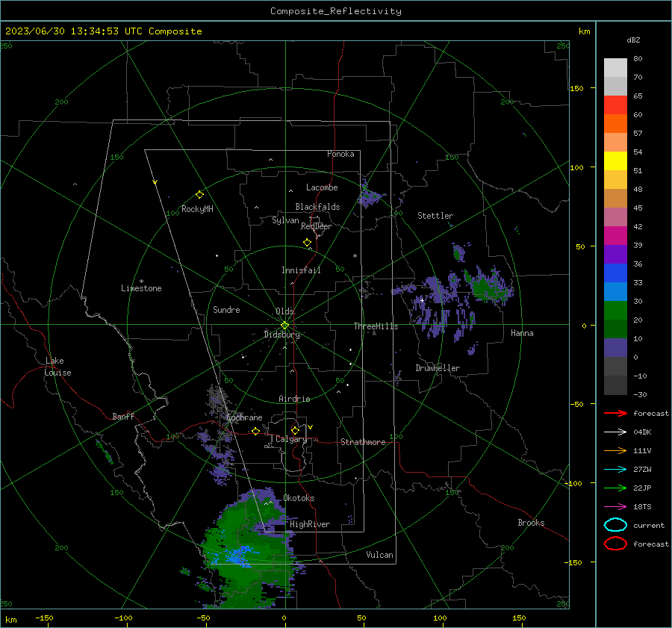
Task: Click the Composite_Reflectivity title
Action: (x=335, y=11)
